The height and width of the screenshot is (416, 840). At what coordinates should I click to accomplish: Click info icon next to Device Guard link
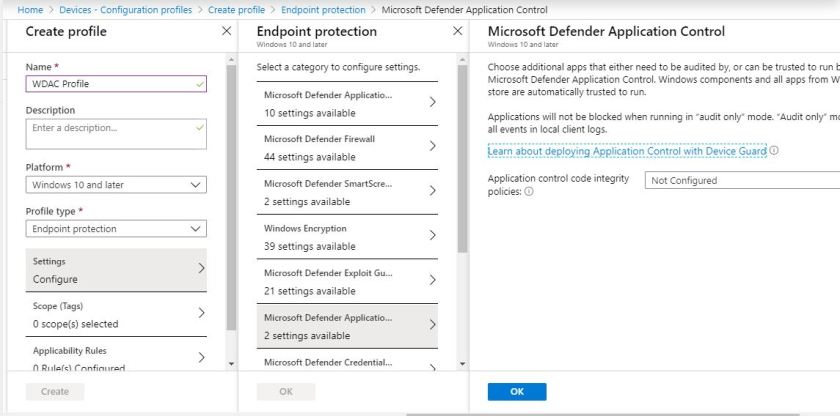coord(774,151)
